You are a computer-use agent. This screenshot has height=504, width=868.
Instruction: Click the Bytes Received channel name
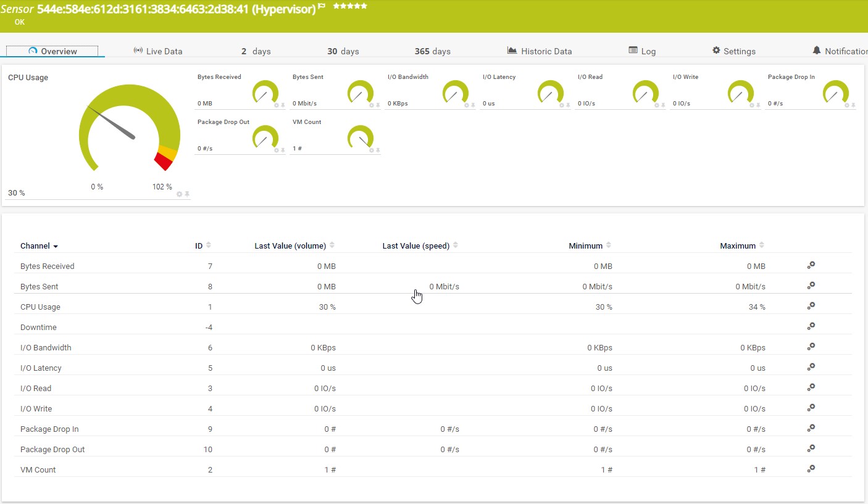47,266
